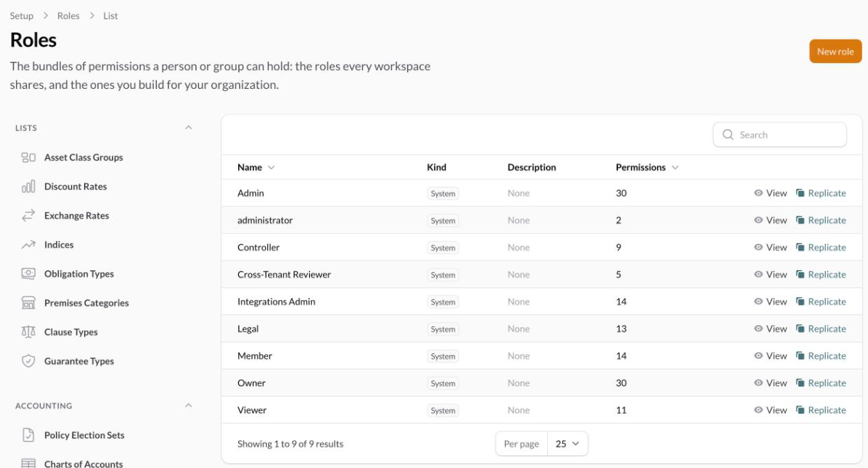Click the Charts of Accounts table icon
Image resolution: width=868 pixels, height=468 pixels.
tap(28, 464)
